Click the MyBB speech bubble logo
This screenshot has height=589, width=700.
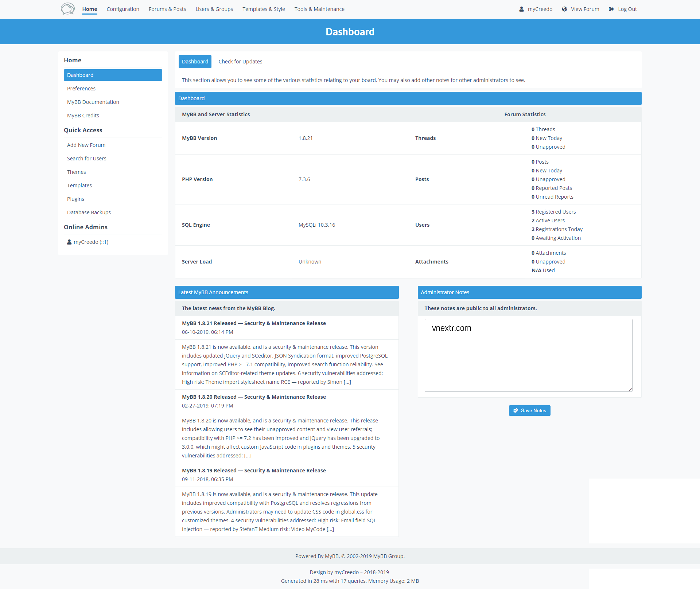click(67, 9)
